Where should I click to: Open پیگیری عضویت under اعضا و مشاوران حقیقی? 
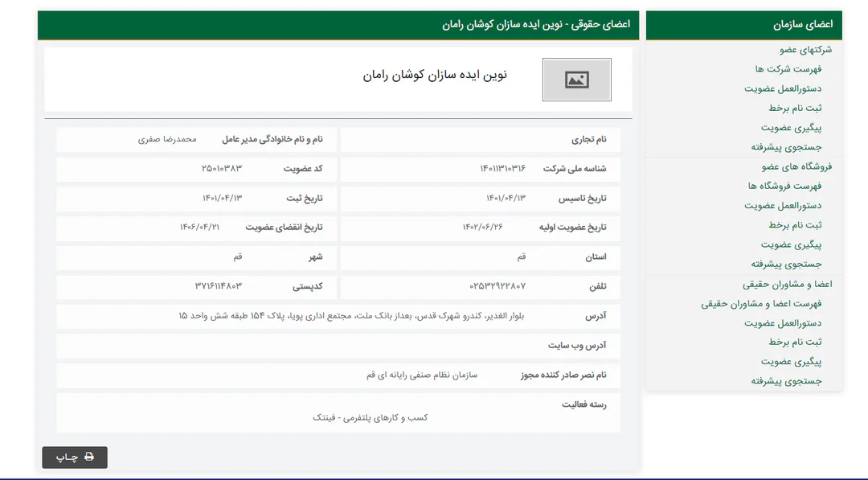point(791,362)
